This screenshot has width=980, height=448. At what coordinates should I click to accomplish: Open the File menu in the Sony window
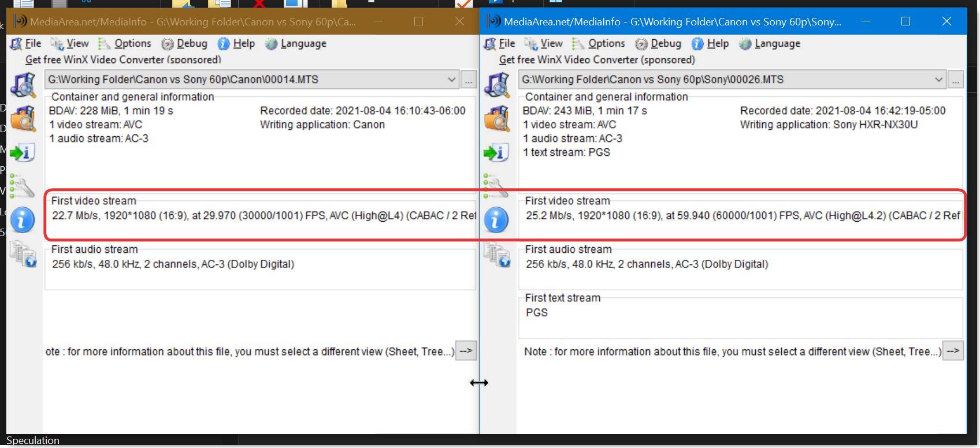(500, 43)
